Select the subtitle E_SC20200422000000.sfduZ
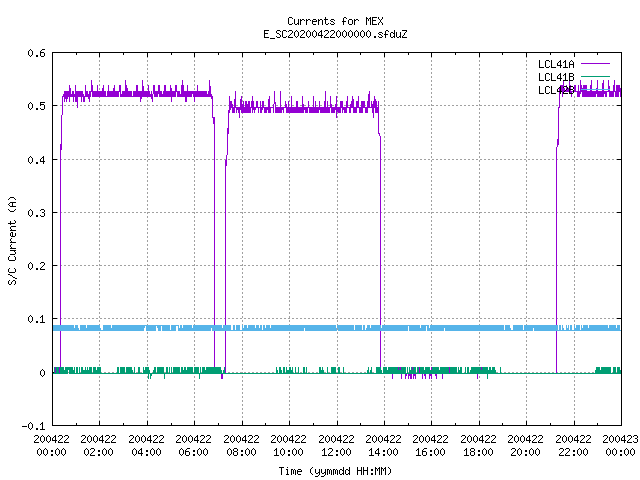Screen dimensions: 640x480 [335, 34]
